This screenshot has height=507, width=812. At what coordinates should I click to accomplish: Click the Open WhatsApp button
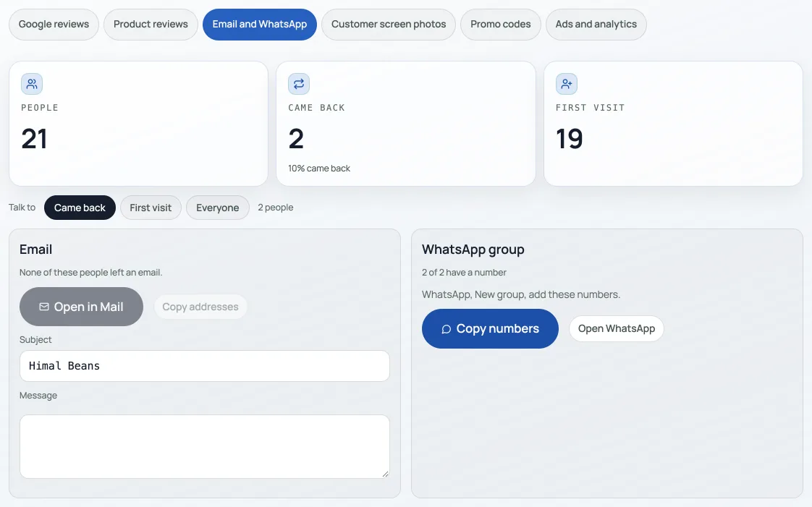(617, 328)
